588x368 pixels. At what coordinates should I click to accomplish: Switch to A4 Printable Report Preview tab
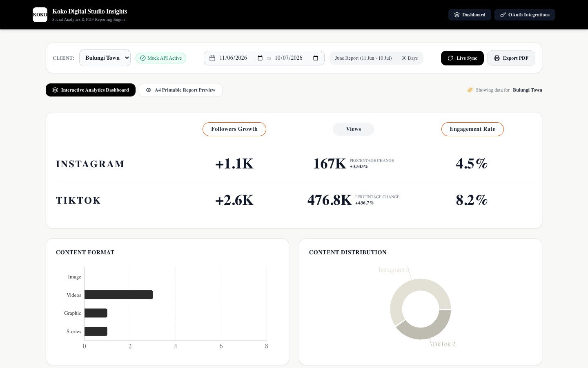tap(180, 90)
